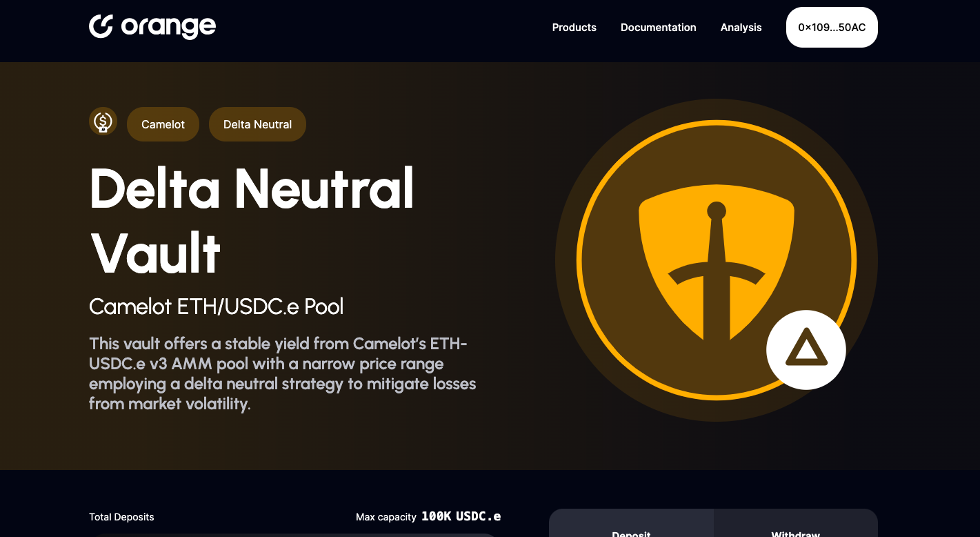Click the large Camelot shield and sword logo
This screenshot has height=537, width=980.
pos(717,261)
